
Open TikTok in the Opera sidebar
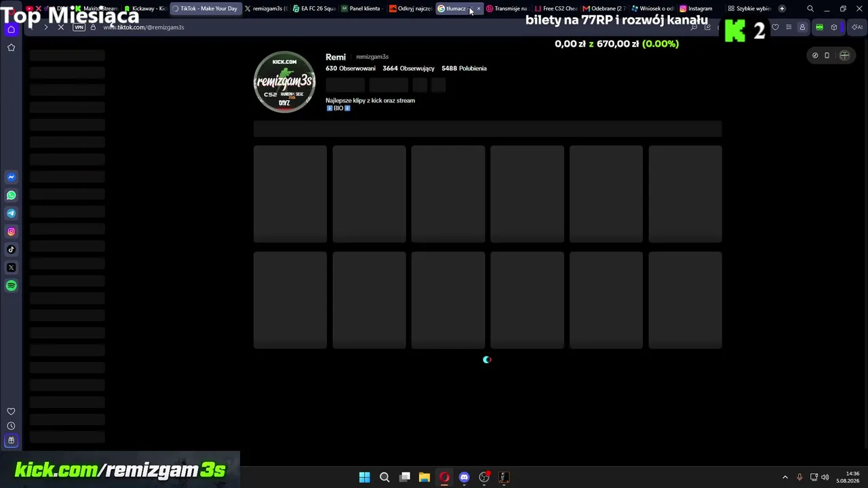point(11,249)
